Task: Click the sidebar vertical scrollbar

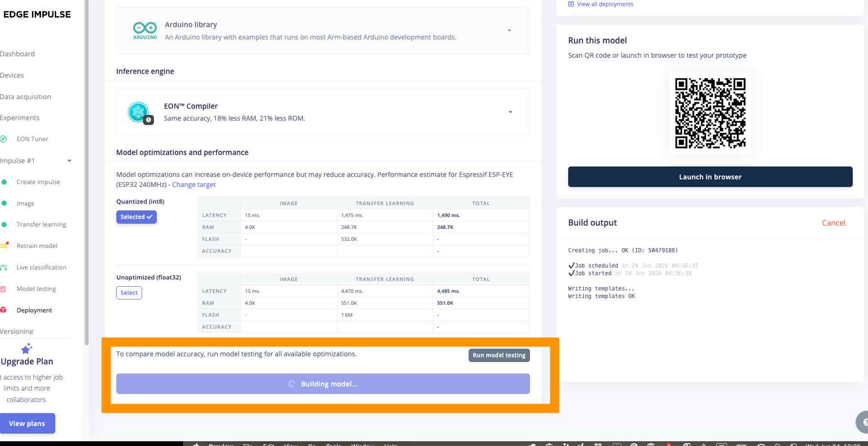Action: pyautogui.click(x=86, y=172)
